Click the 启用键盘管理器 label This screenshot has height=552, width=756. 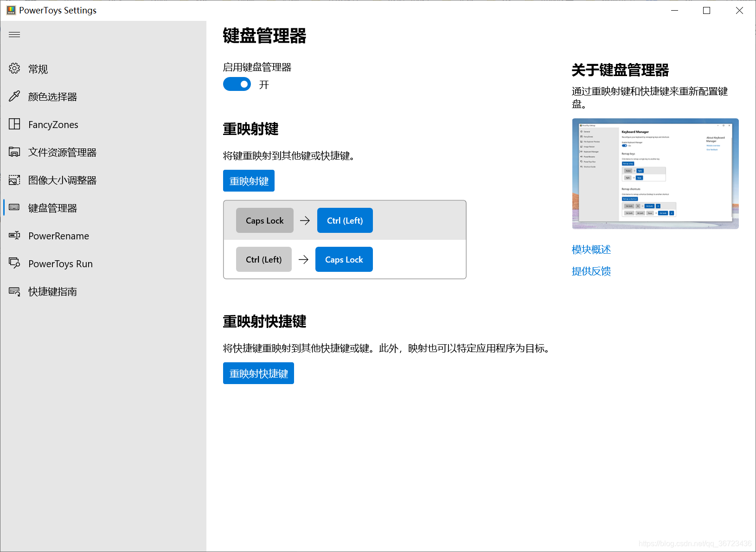coord(257,67)
